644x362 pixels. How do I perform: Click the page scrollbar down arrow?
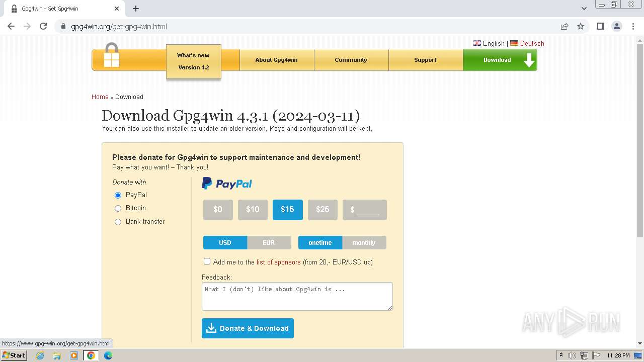640,343
